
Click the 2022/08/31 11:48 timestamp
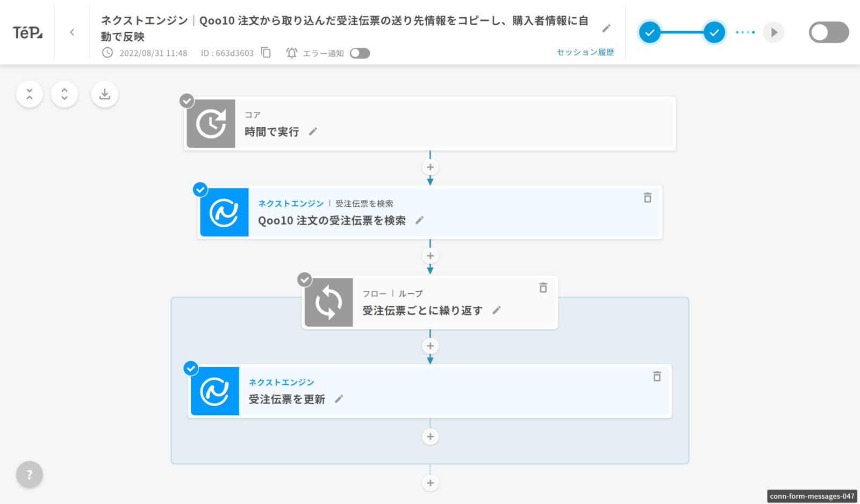click(x=153, y=53)
